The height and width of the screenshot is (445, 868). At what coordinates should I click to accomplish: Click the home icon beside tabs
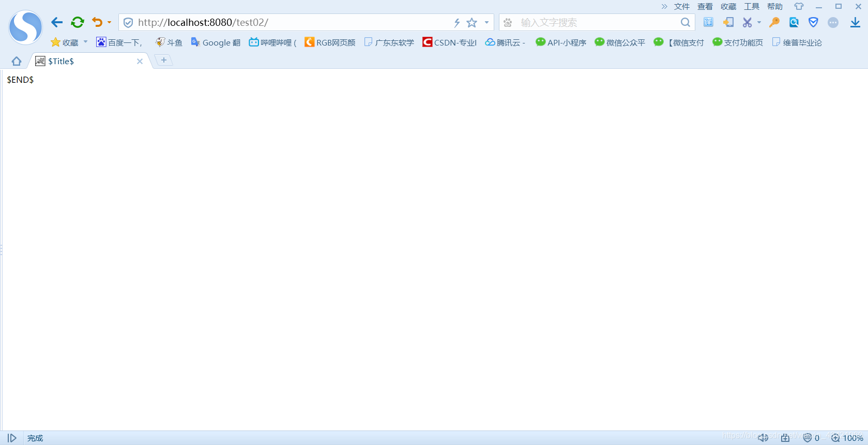coord(17,61)
